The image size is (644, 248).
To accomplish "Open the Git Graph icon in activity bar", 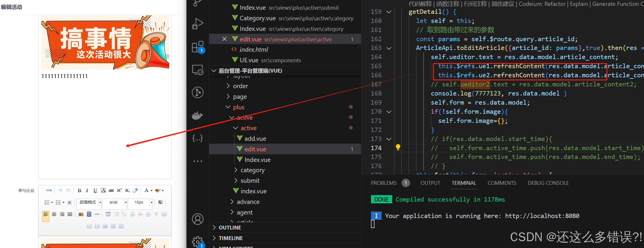I will [198, 92].
